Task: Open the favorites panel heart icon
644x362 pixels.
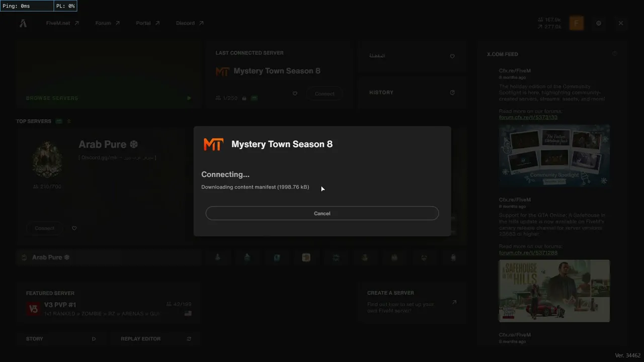Action: coord(452,56)
